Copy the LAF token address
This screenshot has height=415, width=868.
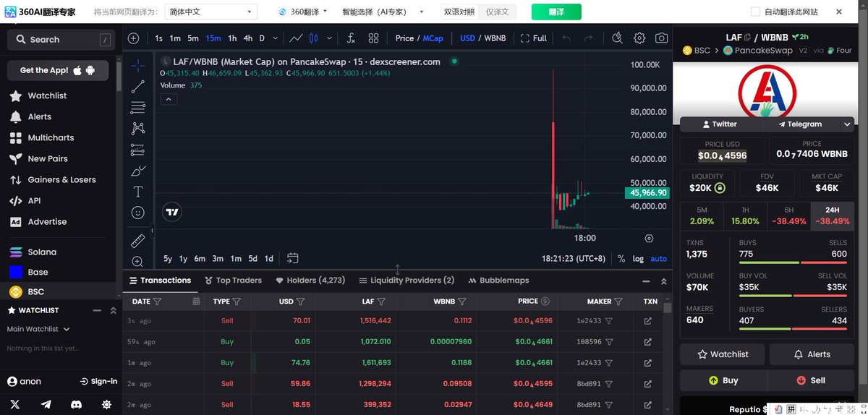(748, 38)
